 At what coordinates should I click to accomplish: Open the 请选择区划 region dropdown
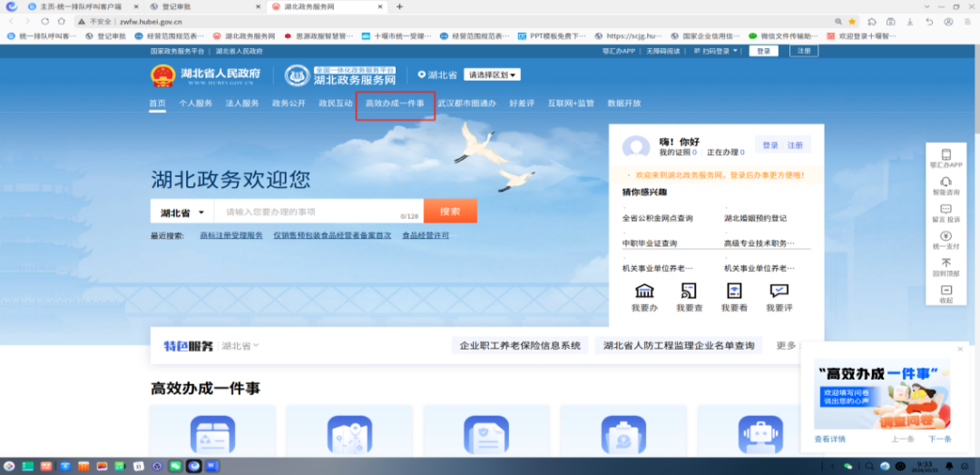point(492,75)
